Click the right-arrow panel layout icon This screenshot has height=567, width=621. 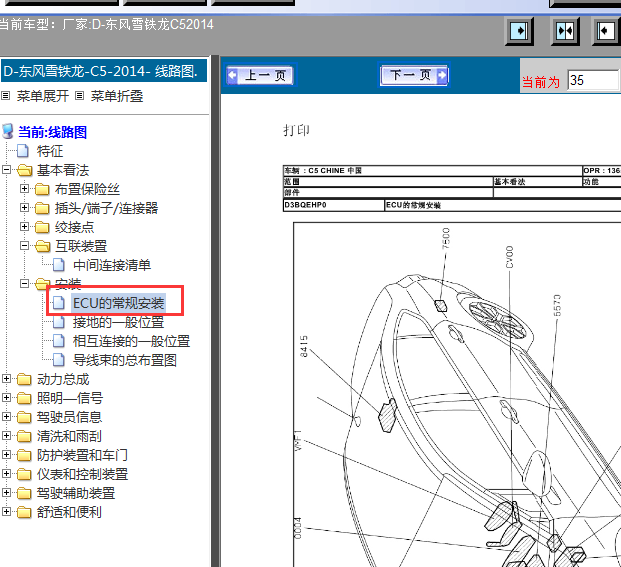coord(519,30)
